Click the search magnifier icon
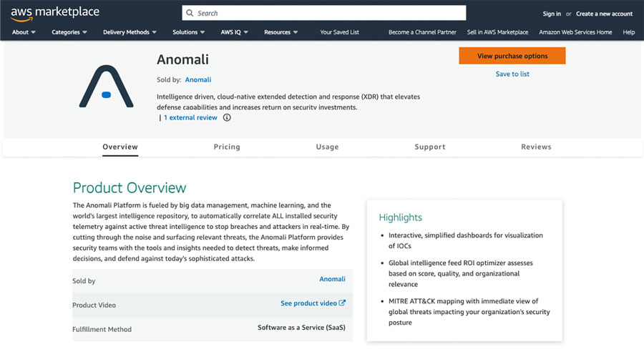This screenshot has width=644, height=362. (190, 13)
